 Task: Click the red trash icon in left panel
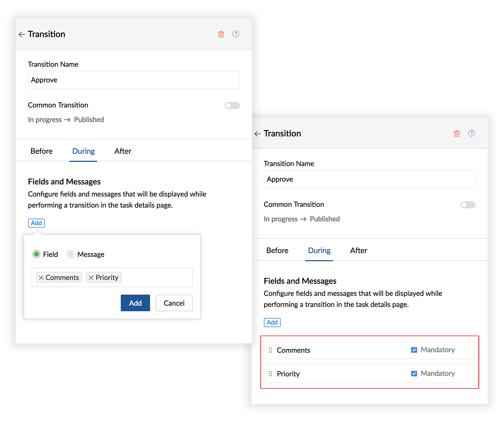click(221, 34)
